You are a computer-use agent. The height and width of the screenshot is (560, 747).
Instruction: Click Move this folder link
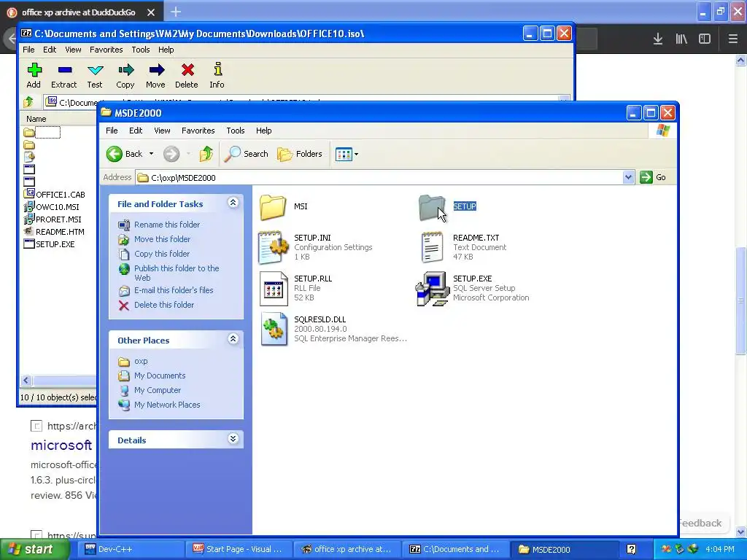[162, 239]
